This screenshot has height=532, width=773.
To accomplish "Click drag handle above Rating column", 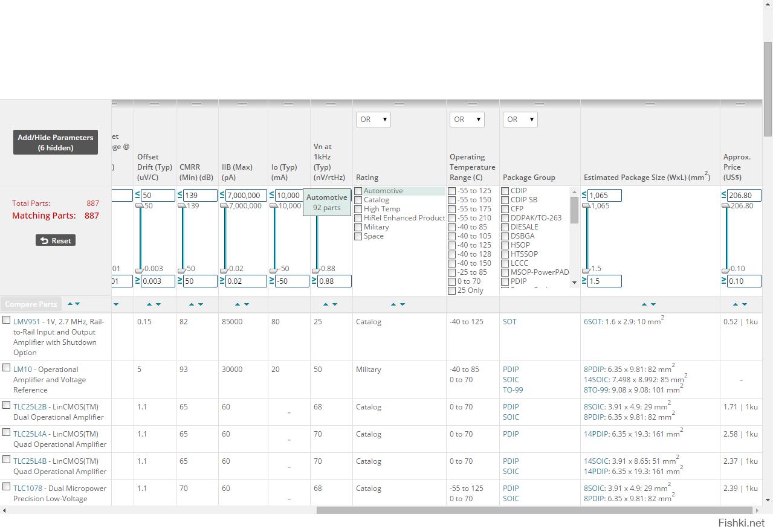I will click(399, 104).
